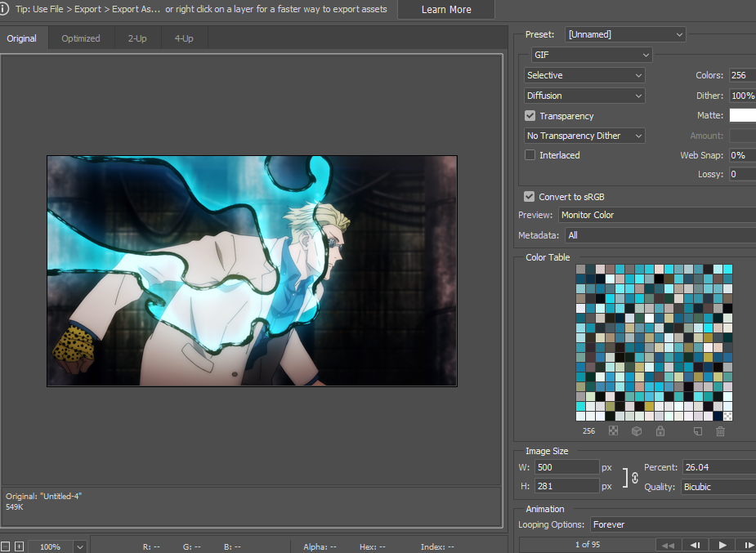Select the transparent checkered swatch in Color Table

pyautogui.click(x=727, y=417)
